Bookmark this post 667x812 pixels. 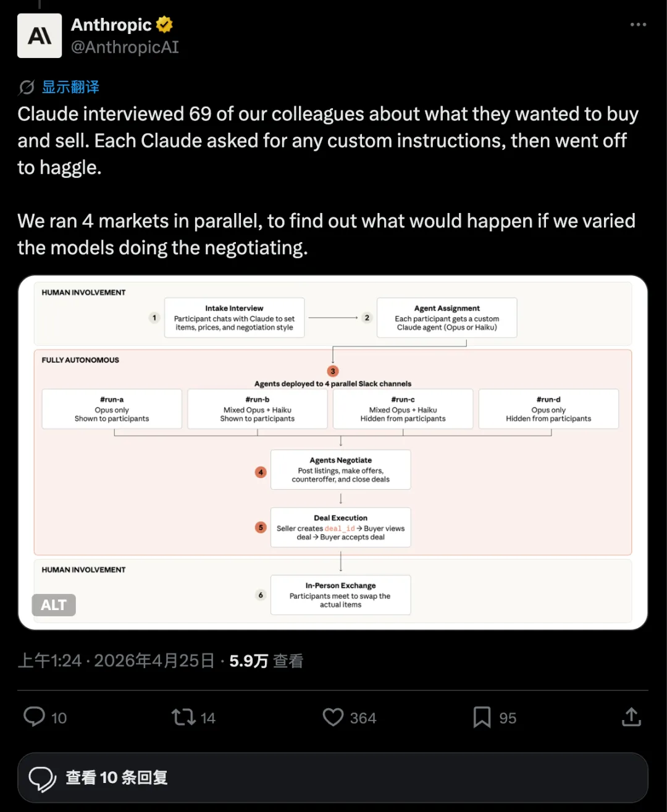482,717
